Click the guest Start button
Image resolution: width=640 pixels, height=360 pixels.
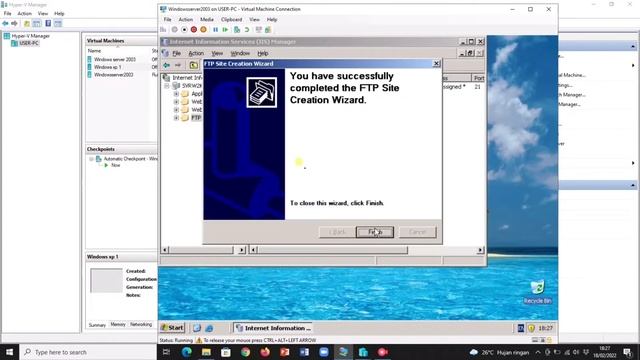click(172, 328)
